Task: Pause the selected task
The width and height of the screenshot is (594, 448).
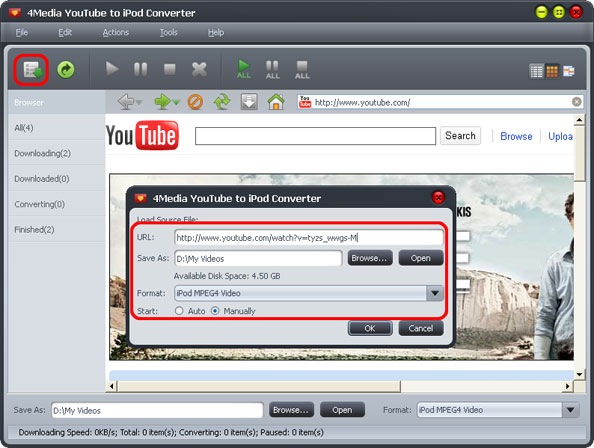Action: (141, 70)
